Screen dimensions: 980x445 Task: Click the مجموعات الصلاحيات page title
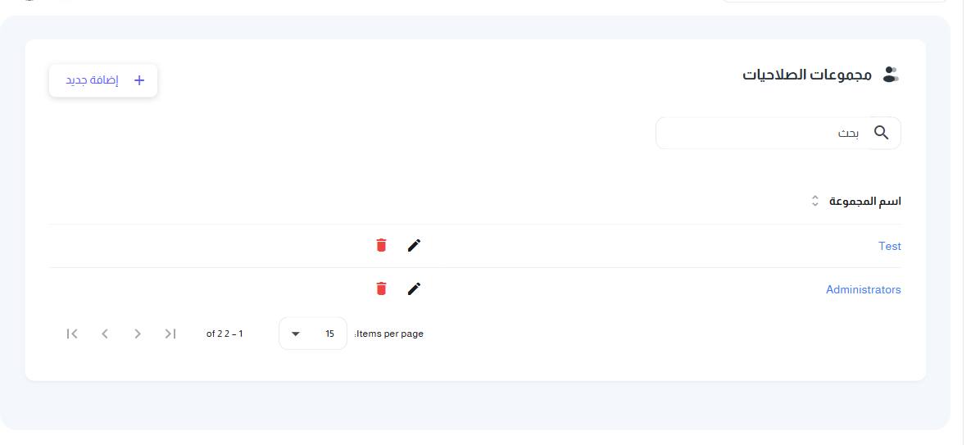pyautogui.click(x=807, y=75)
